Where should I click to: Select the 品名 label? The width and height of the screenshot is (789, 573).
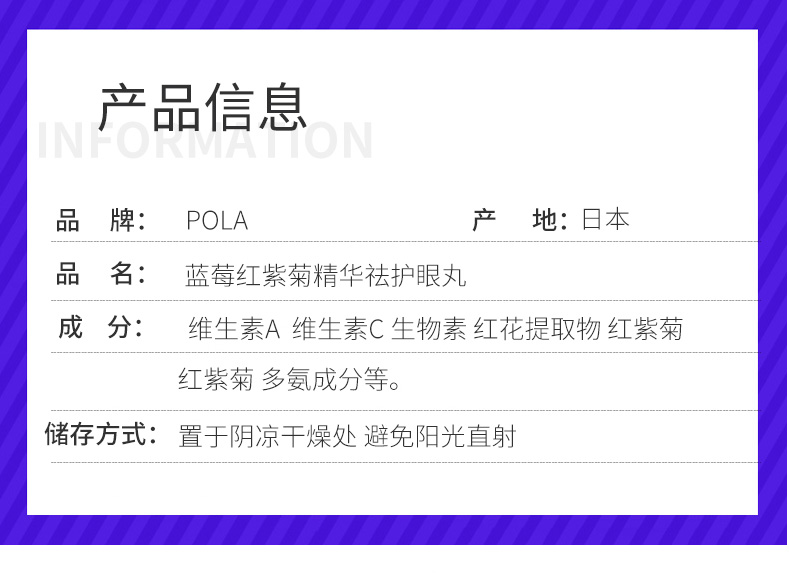tap(101, 274)
